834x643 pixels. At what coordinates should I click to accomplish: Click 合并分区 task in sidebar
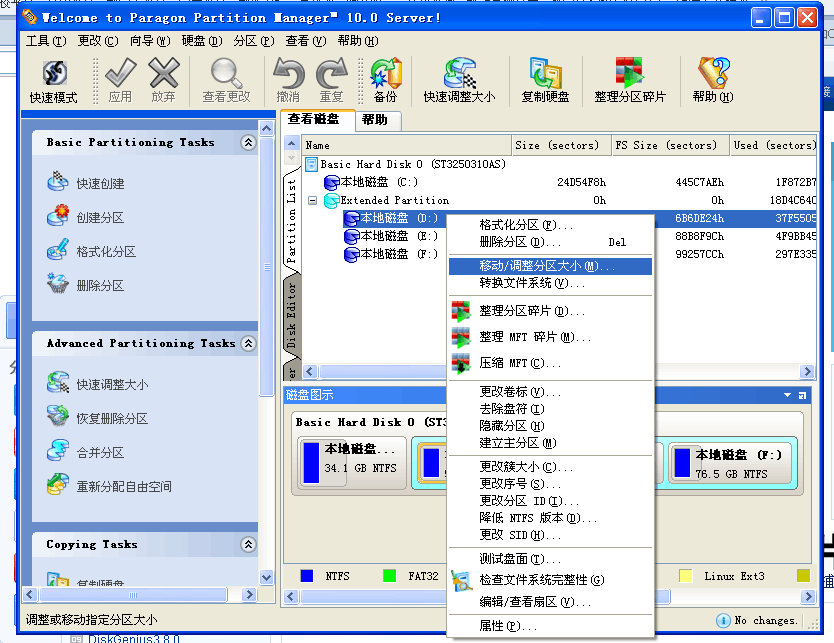click(100, 453)
